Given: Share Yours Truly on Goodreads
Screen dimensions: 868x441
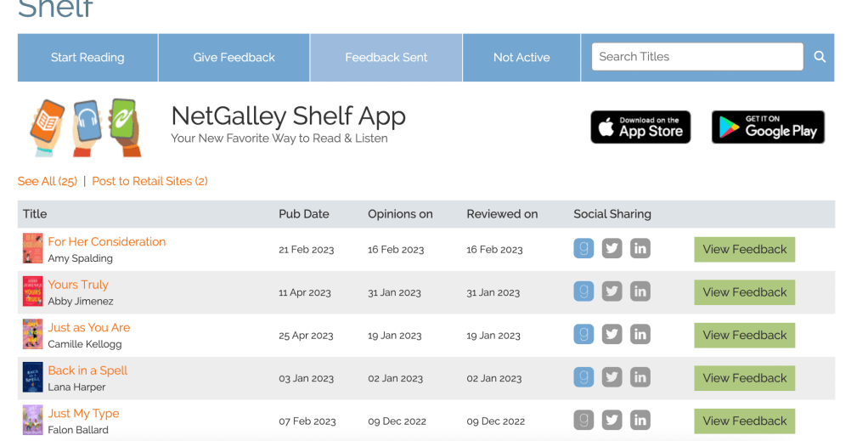Looking at the screenshot, I should (x=583, y=291).
